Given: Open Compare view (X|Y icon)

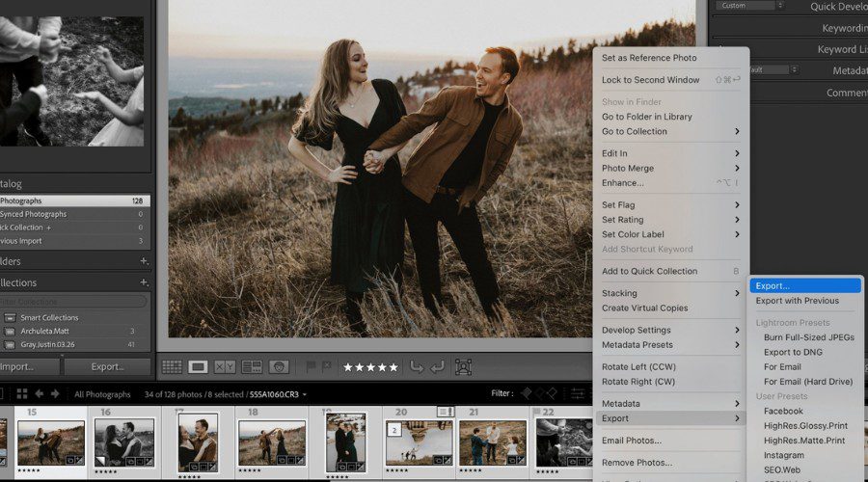Looking at the screenshot, I should [224, 367].
